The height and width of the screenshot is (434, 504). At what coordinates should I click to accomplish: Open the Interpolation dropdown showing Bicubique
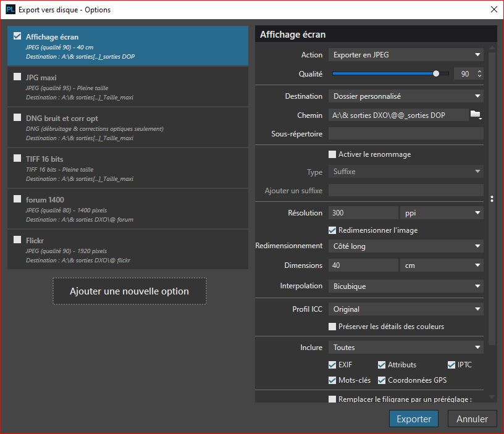(x=405, y=286)
